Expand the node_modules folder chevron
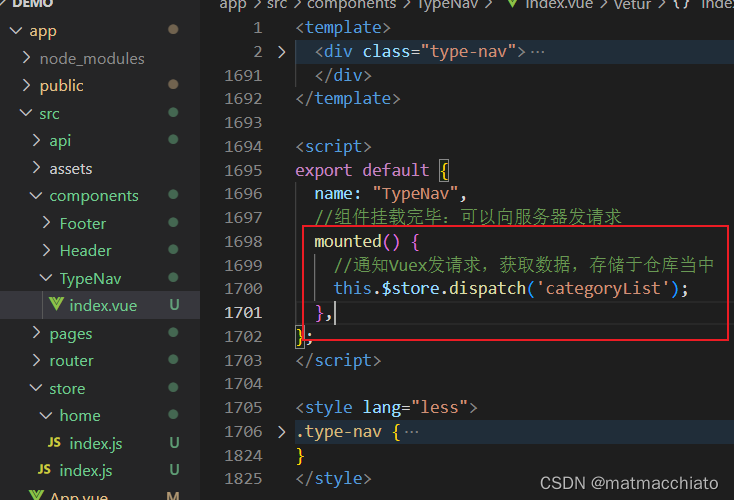 pos(27,58)
